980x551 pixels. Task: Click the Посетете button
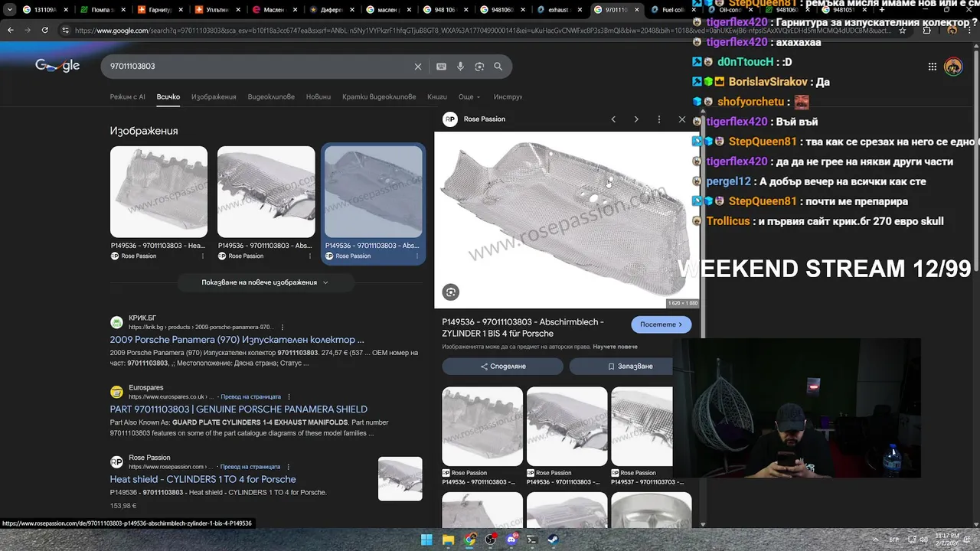(x=661, y=324)
